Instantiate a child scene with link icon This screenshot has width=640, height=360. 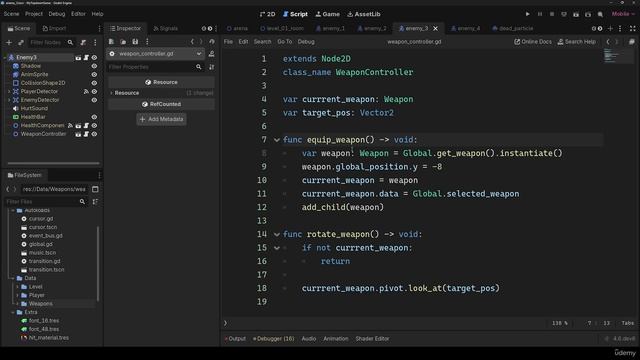(20, 42)
